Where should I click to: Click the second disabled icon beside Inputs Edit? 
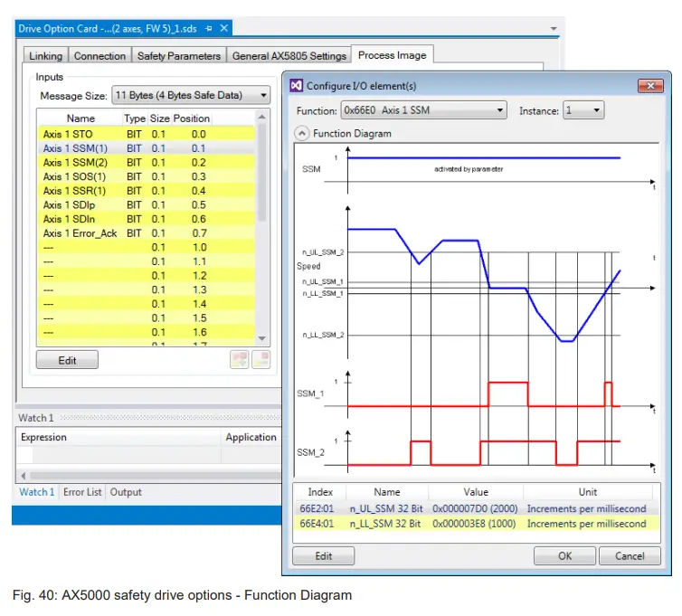tap(261, 360)
